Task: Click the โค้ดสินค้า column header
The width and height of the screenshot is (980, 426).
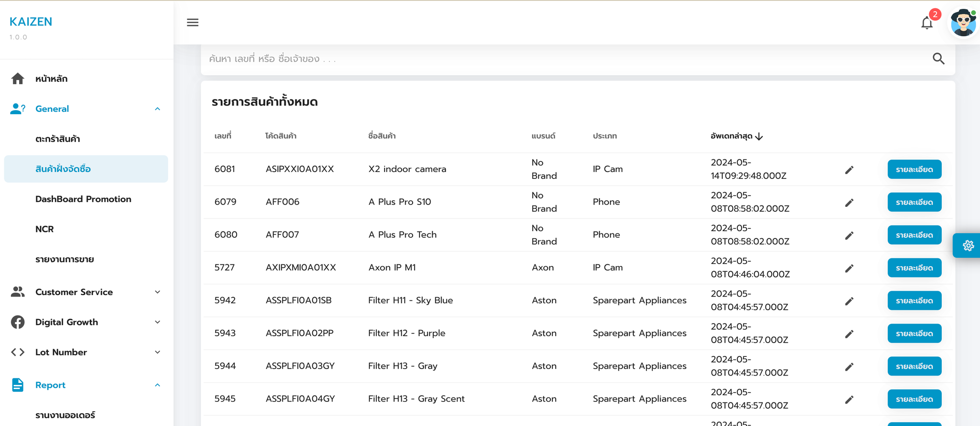Action: tap(281, 136)
